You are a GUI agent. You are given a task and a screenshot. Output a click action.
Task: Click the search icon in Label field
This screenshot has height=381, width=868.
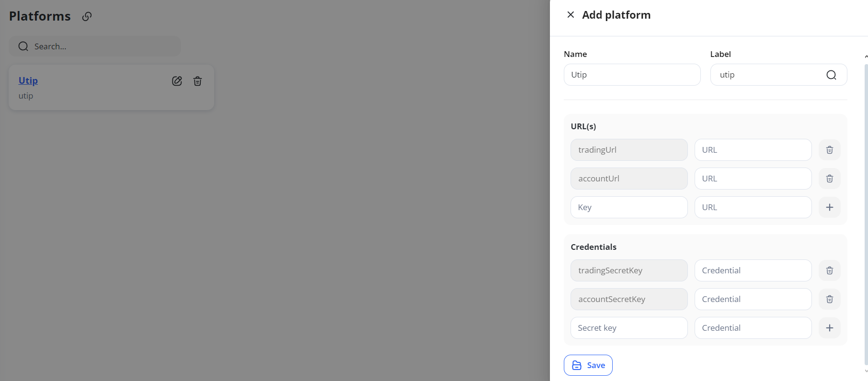[831, 75]
